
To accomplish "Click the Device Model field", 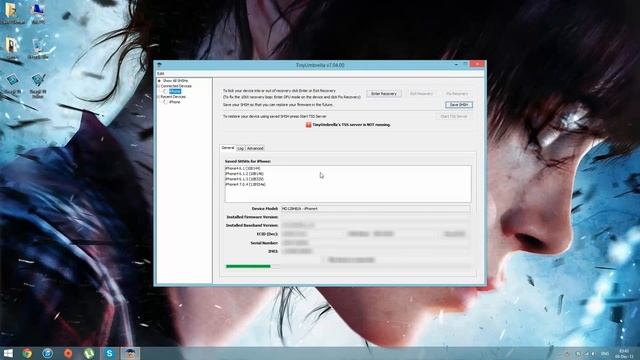I will coord(375,209).
